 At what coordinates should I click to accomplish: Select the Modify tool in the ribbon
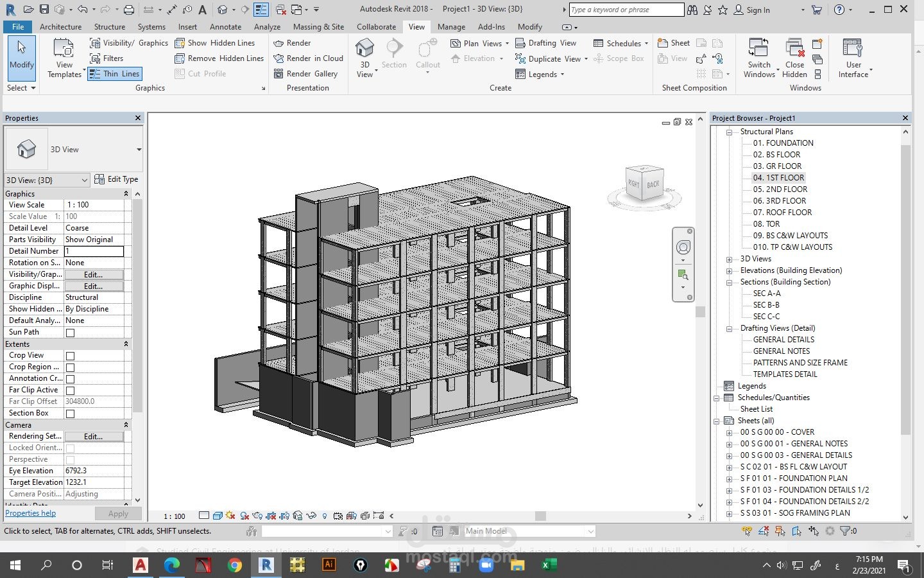(21, 57)
